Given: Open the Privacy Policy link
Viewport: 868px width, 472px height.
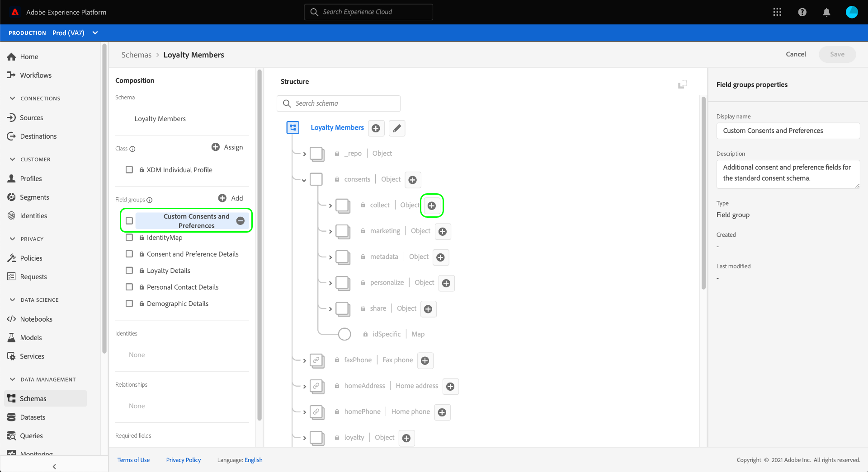Looking at the screenshot, I should (184, 460).
